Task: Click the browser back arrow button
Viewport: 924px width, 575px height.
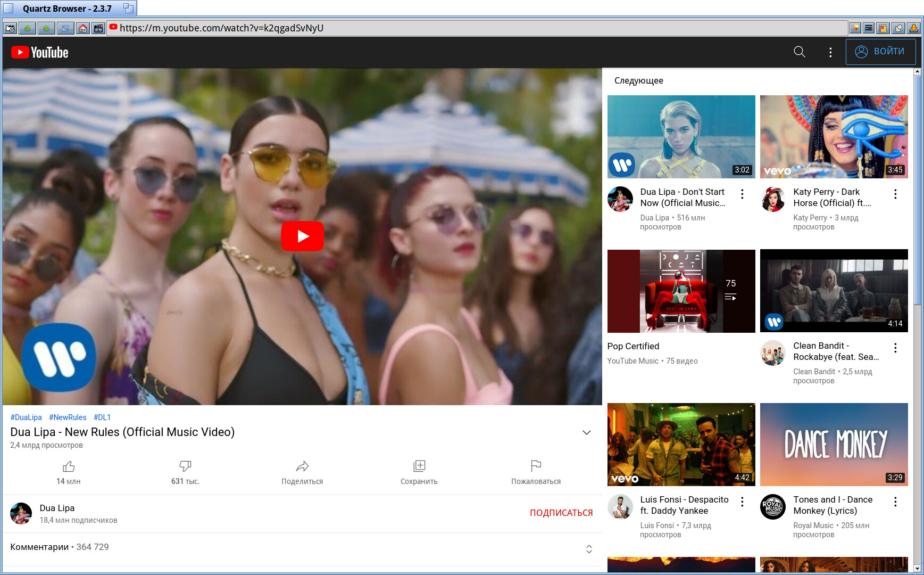Action: tap(28, 28)
